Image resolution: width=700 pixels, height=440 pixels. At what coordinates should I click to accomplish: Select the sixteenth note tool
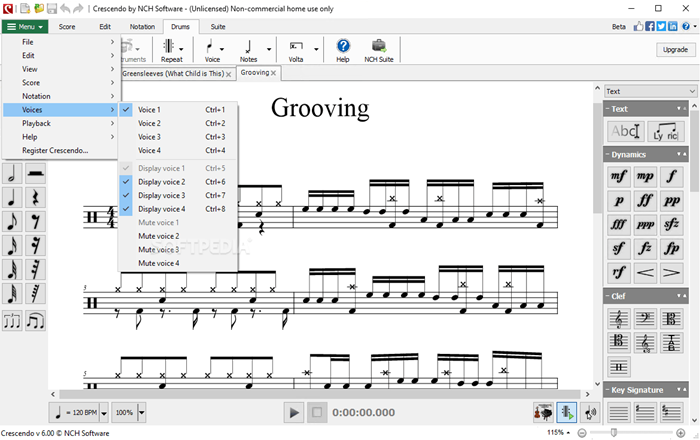tap(12, 246)
